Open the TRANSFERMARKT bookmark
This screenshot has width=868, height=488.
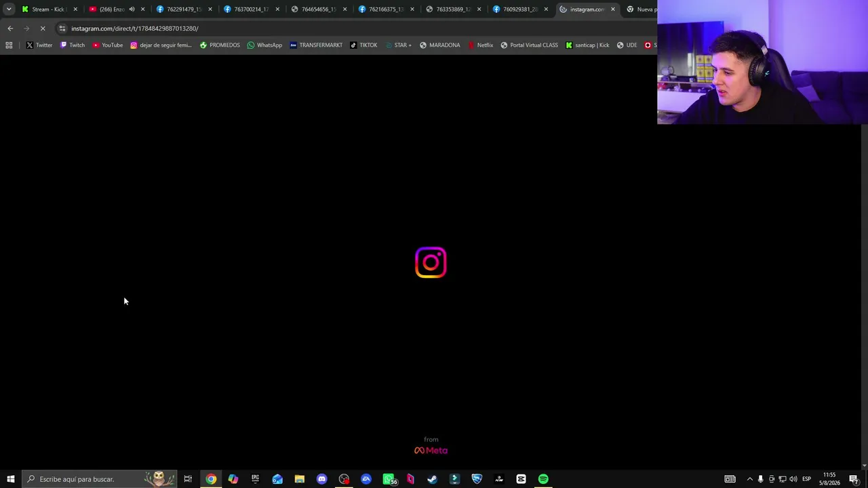click(x=316, y=45)
